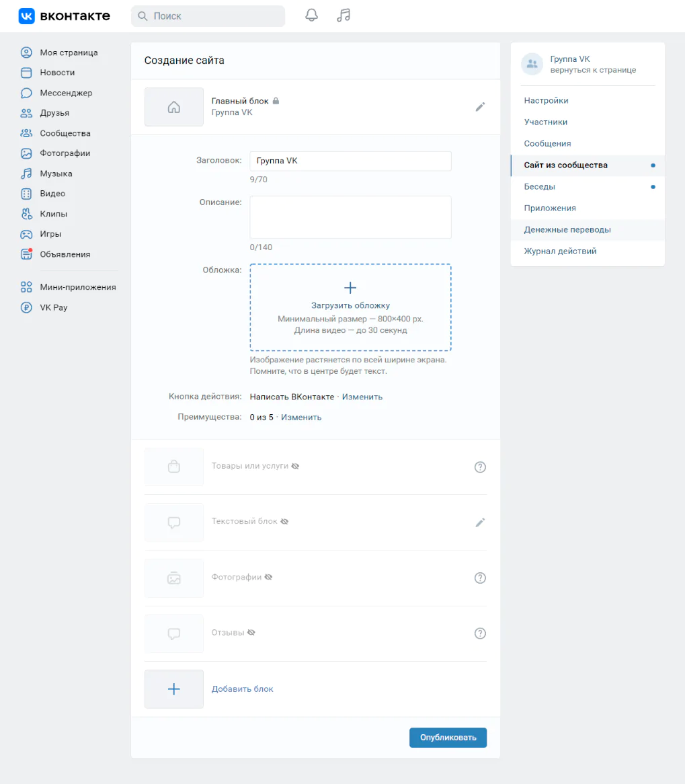Viewport: 685px width, 784px height.
Task: Click the Заголовок input field
Action: tap(350, 161)
